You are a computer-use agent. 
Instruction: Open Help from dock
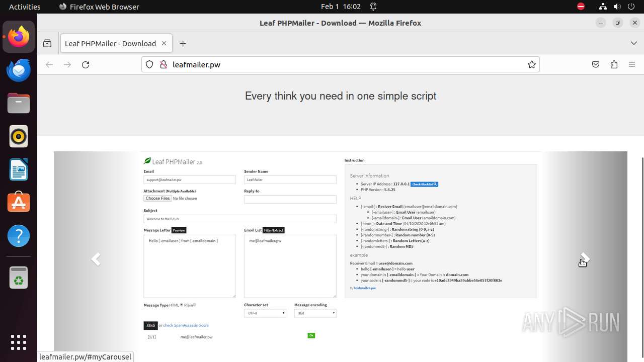19,236
